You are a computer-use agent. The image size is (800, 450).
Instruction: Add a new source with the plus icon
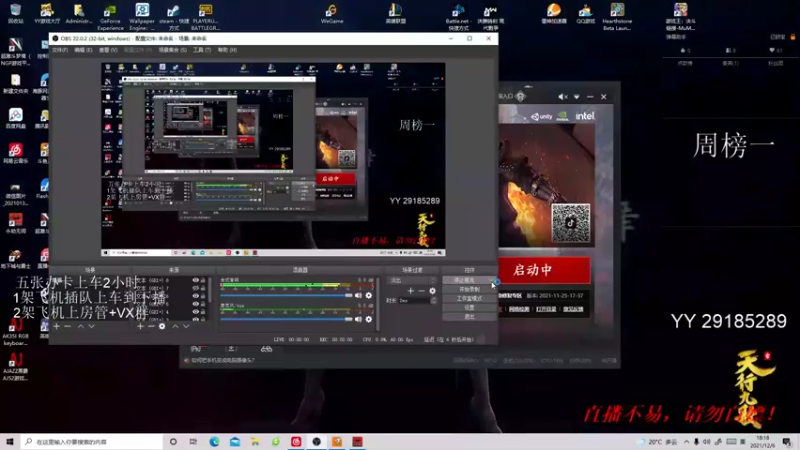(140, 326)
